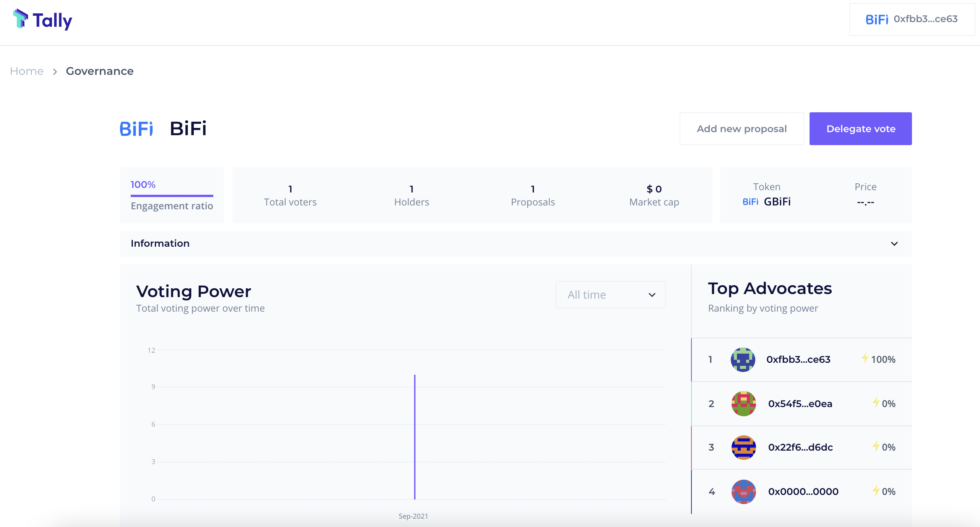Click the large BiFi logo beside the title
This screenshot has height=527, width=980.
(x=136, y=129)
